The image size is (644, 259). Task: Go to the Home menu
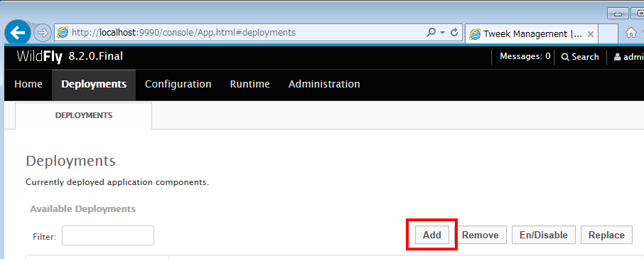(28, 84)
